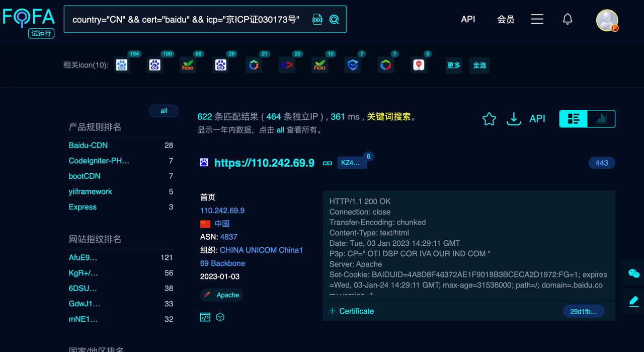This screenshot has height=352, width=644.
Task: Click the chain link icon beside the URL
Action: click(x=327, y=163)
